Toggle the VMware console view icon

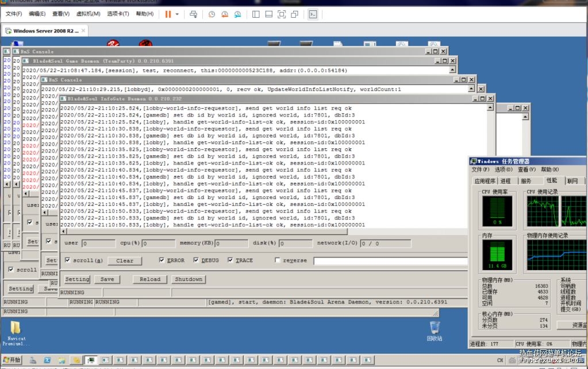(313, 14)
